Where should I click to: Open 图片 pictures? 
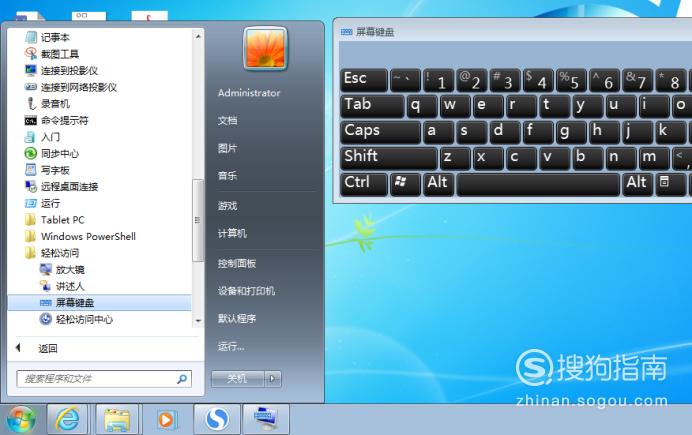228,148
